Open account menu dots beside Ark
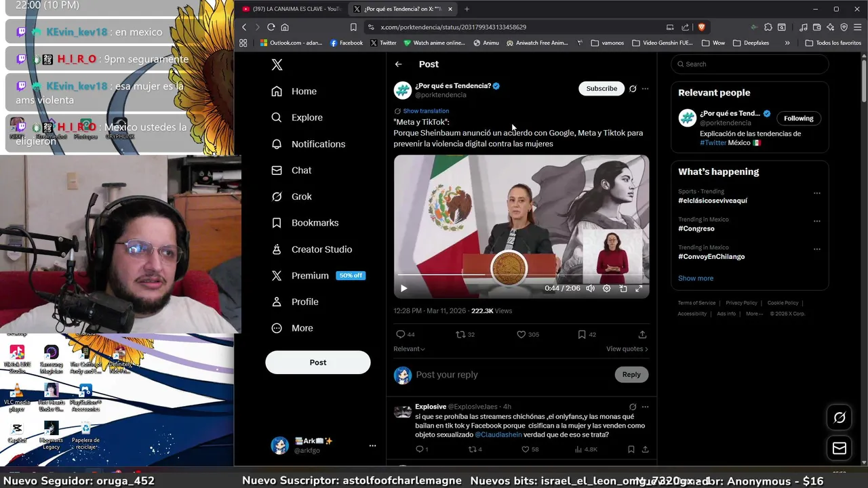 pyautogui.click(x=372, y=445)
